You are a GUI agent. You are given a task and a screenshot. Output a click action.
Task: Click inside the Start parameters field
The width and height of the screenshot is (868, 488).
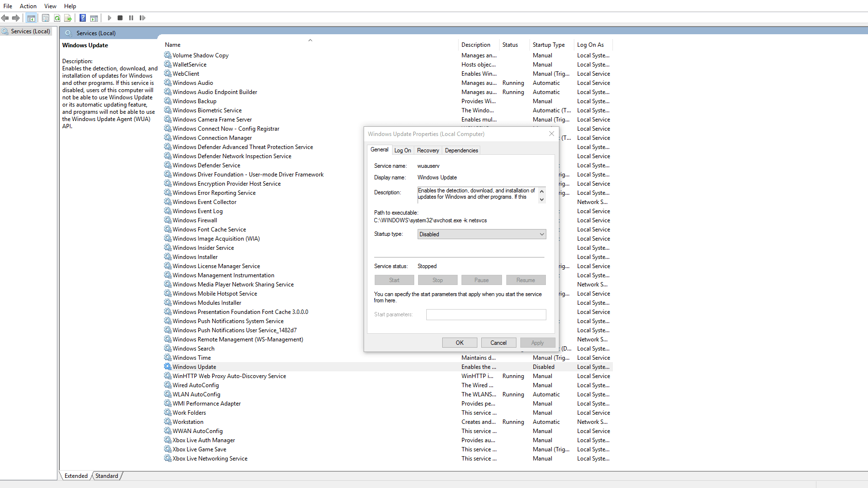click(486, 314)
